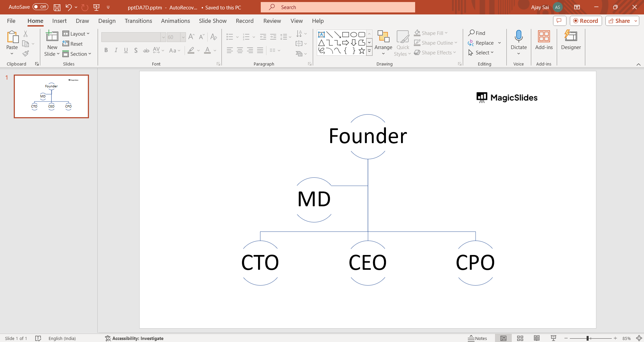Toggle Bold formatting
The height and width of the screenshot is (342, 644).
106,50
